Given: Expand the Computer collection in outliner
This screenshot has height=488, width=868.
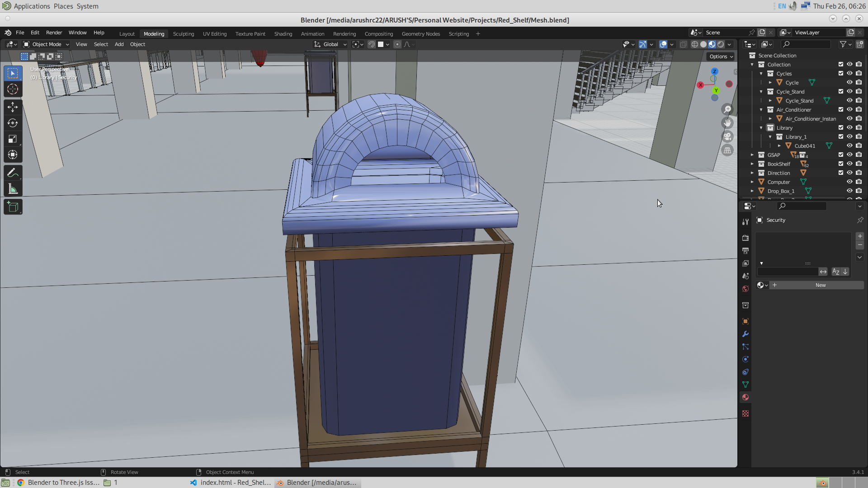Looking at the screenshot, I should pyautogui.click(x=752, y=182).
